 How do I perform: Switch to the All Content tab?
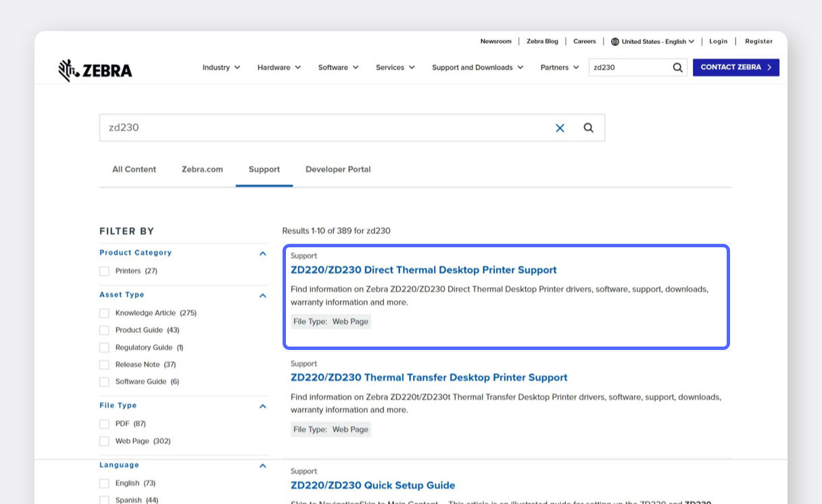pos(134,170)
